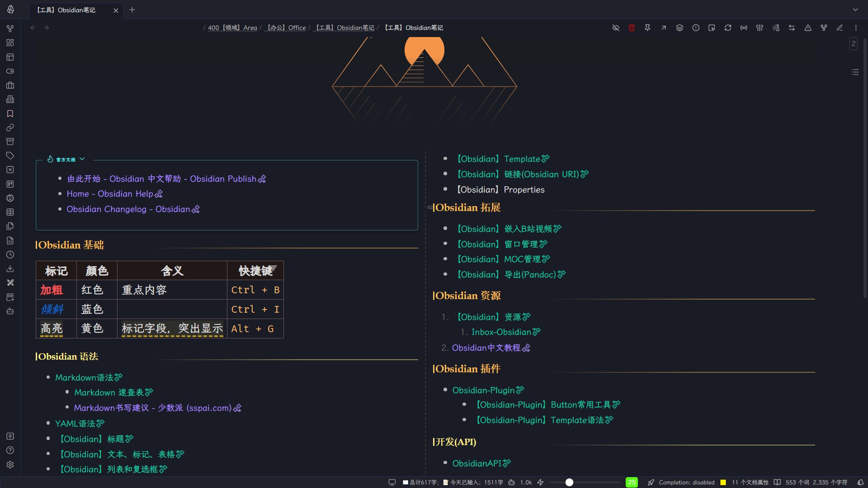Click the smiley face ribbon icon
This screenshot has width=868, height=488.
pos(10,198)
